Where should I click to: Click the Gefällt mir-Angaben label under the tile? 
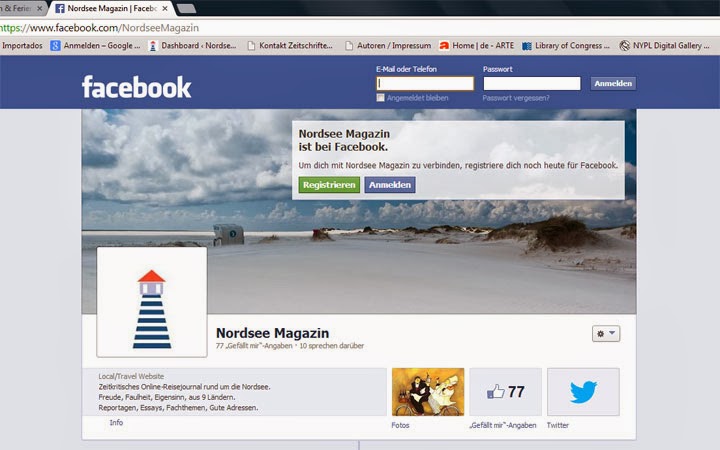pyautogui.click(x=503, y=425)
